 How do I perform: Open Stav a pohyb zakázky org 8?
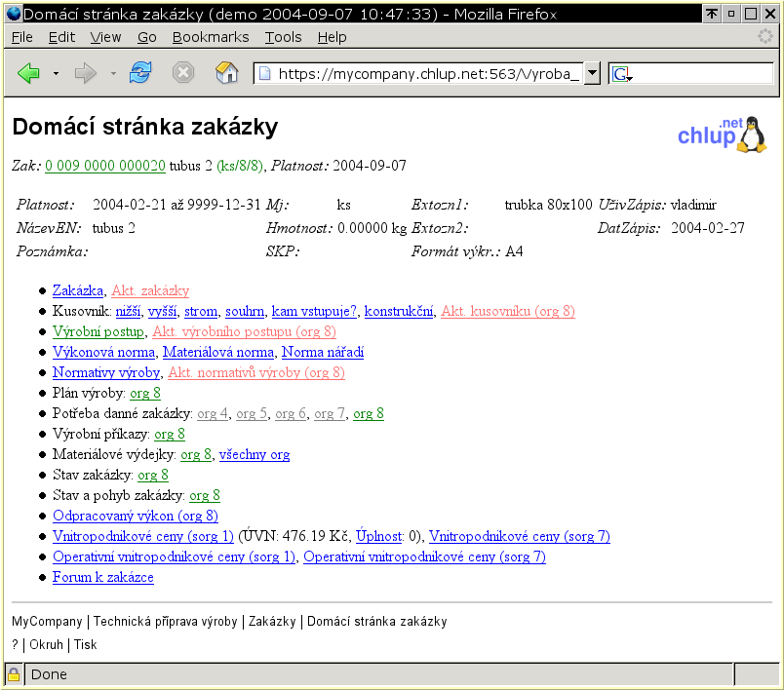tap(205, 495)
